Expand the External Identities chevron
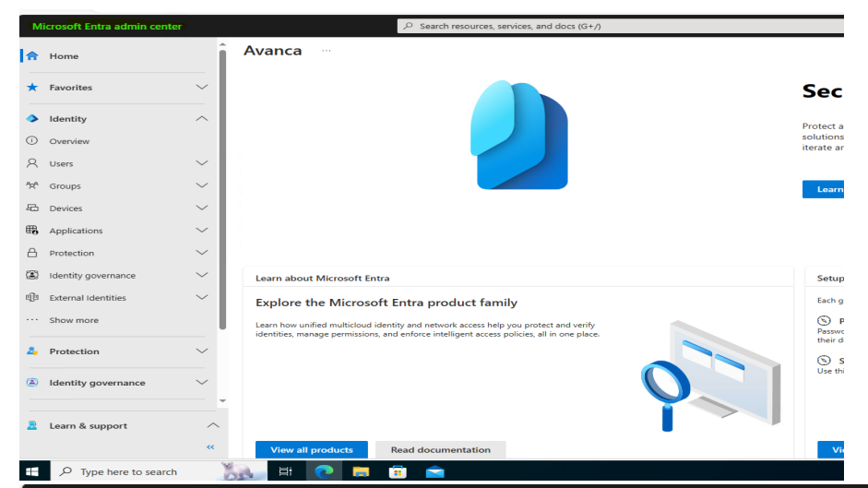868x488 pixels. tap(201, 297)
